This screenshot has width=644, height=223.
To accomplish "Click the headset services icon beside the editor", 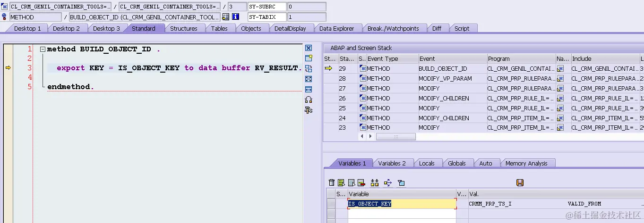I will click(309, 99).
